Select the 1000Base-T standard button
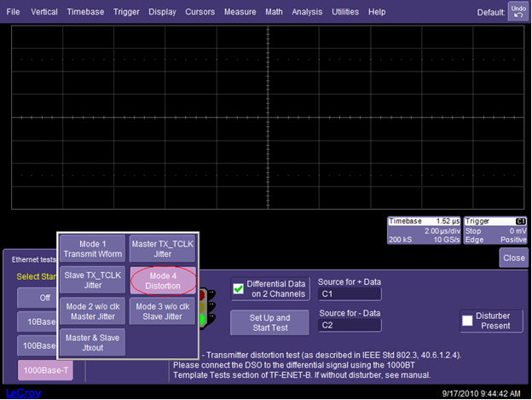This screenshot has height=400, width=532. click(x=45, y=370)
